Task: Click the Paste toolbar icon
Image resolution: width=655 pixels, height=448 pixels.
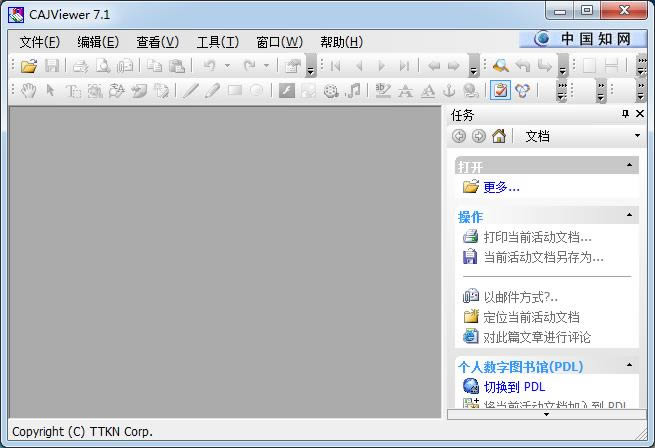Action: click(x=177, y=66)
